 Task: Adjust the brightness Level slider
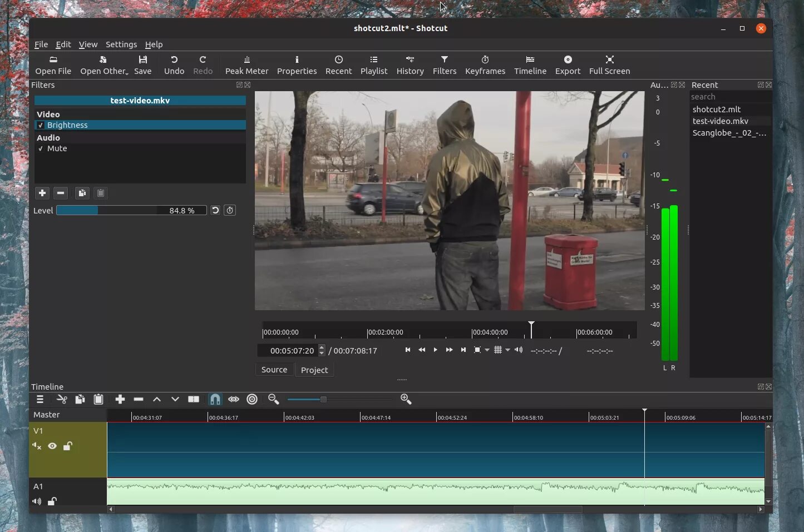(131, 211)
